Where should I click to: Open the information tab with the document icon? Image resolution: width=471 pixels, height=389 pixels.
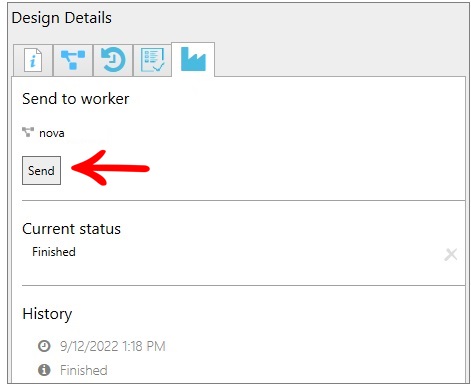click(x=33, y=60)
